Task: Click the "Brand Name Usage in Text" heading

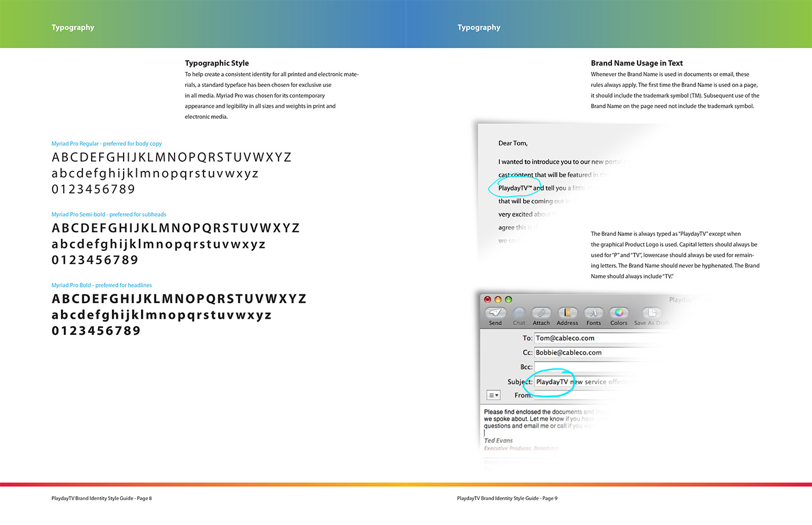Action: 637,63
